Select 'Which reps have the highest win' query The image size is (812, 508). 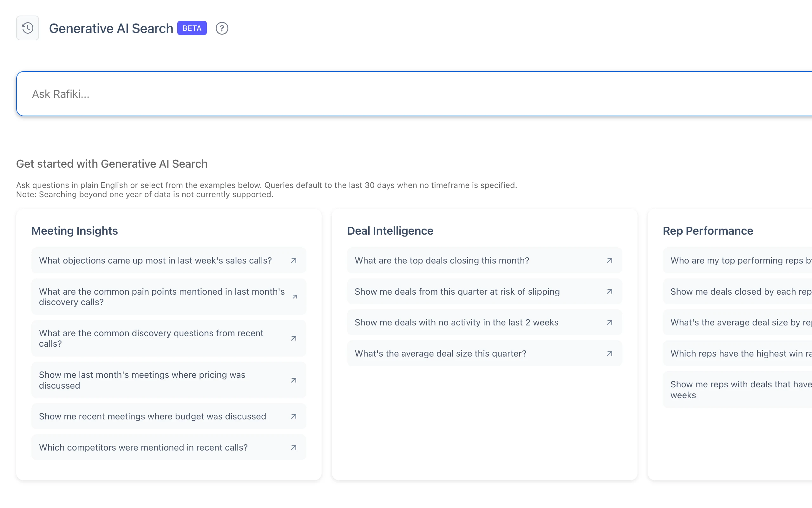[737, 353]
